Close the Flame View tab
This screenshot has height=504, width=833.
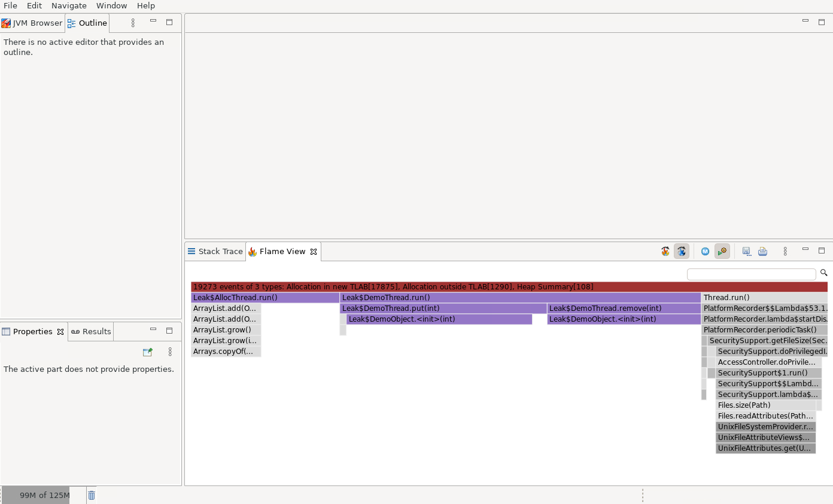coord(314,252)
